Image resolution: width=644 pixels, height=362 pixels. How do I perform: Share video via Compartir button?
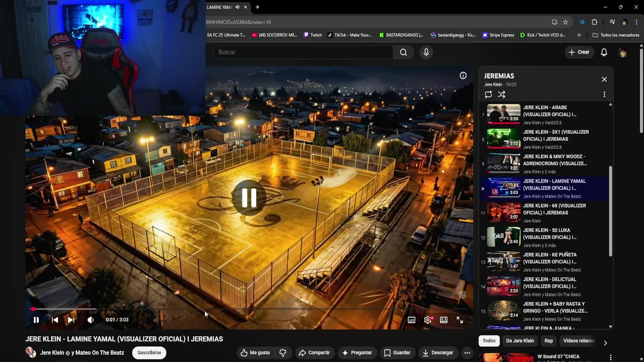click(314, 353)
